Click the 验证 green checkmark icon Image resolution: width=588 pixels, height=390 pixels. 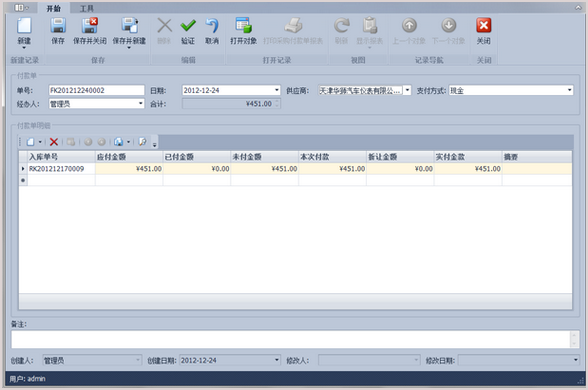tap(188, 26)
